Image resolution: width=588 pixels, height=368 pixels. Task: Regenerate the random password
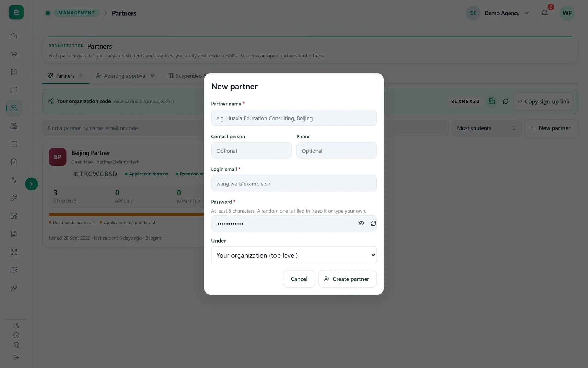click(x=373, y=223)
